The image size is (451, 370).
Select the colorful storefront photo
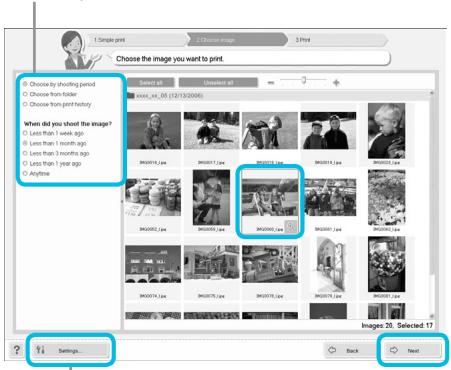tap(270, 264)
